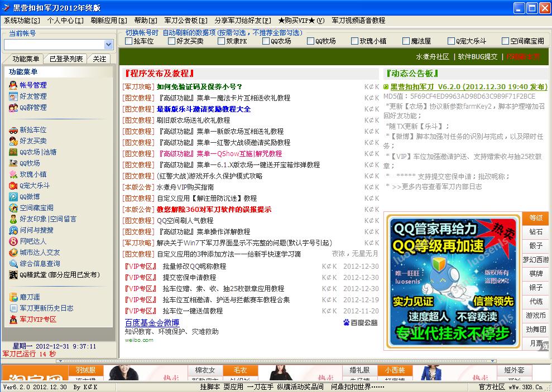Open 帐号管理 with the penguin icon

pyautogui.click(x=13, y=85)
